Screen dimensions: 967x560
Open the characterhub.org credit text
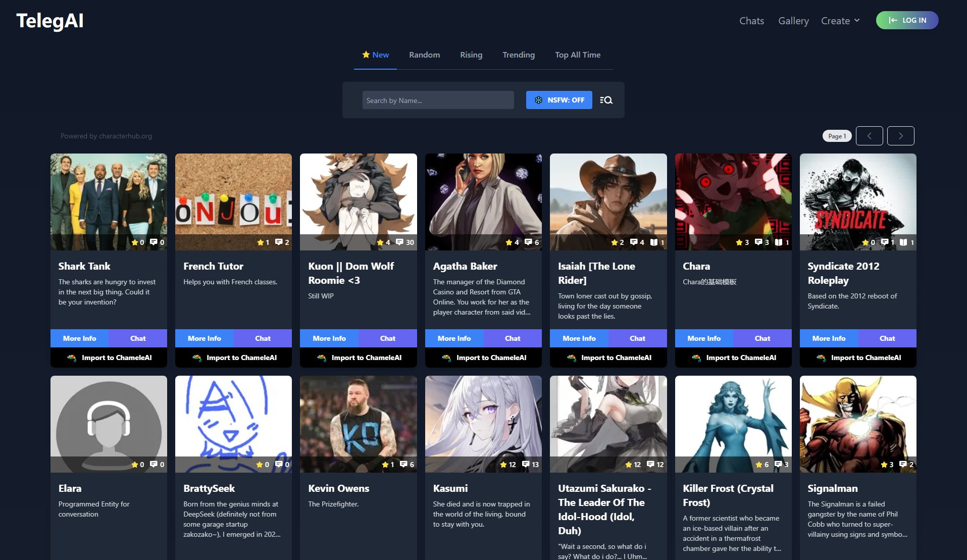(x=106, y=136)
